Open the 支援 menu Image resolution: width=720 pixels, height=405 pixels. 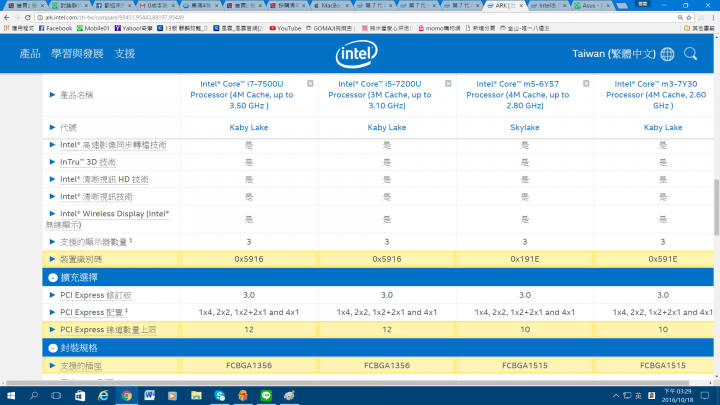[x=124, y=54]
